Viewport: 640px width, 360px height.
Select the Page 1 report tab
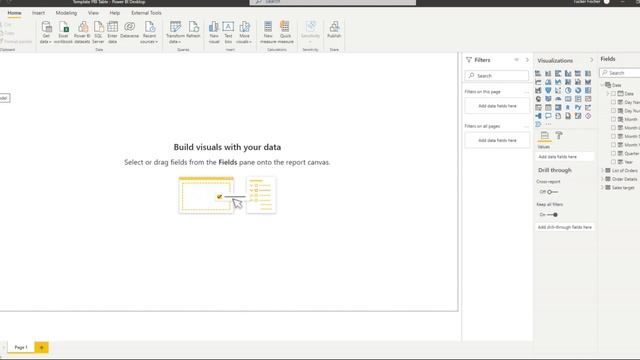(21, 347)
